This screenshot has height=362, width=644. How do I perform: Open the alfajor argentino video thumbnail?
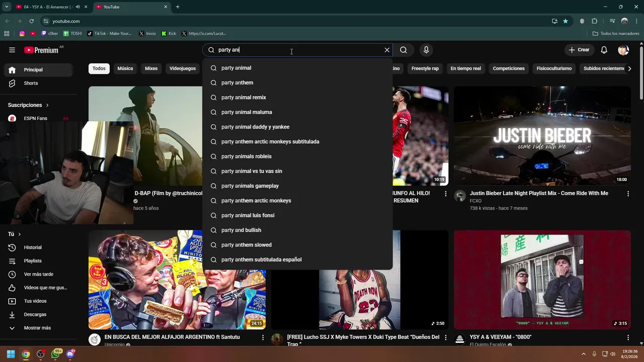click(177, 280)
